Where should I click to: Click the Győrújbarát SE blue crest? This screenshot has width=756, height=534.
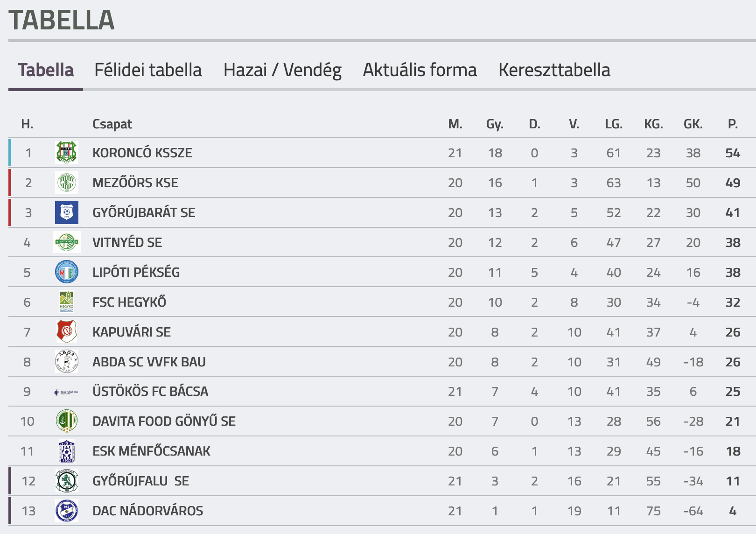coord(66,212)
